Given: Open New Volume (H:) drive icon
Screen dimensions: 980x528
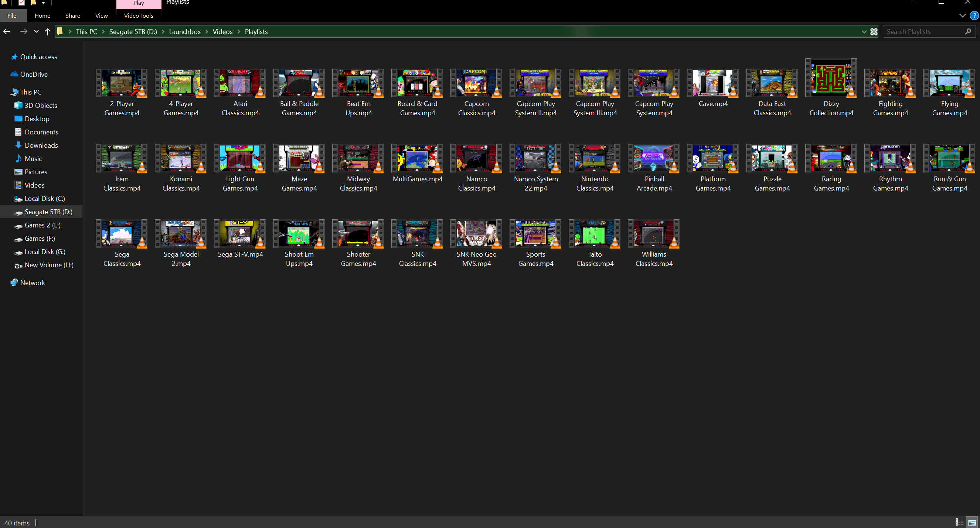Looking at the screenshot, I should (18, 266).
